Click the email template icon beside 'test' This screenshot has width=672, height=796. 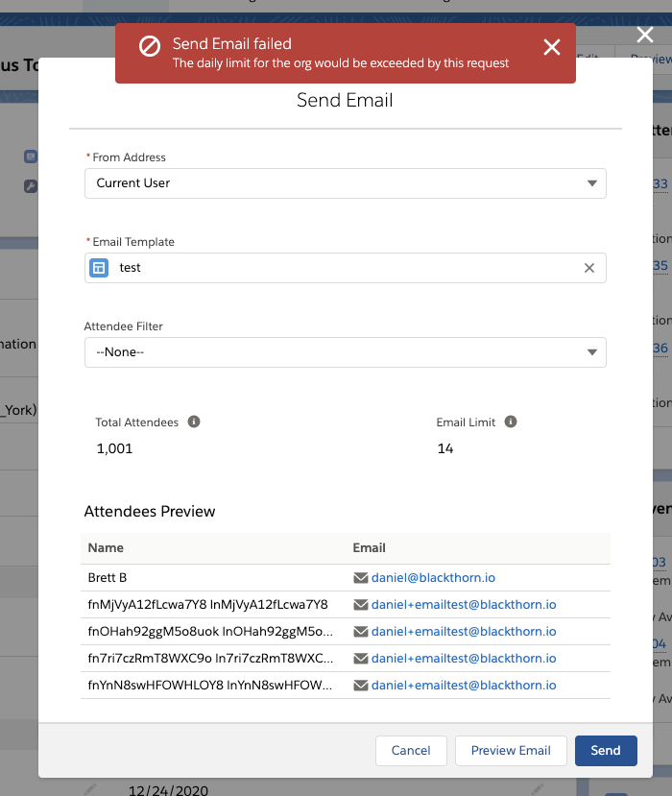pos(99,268)
